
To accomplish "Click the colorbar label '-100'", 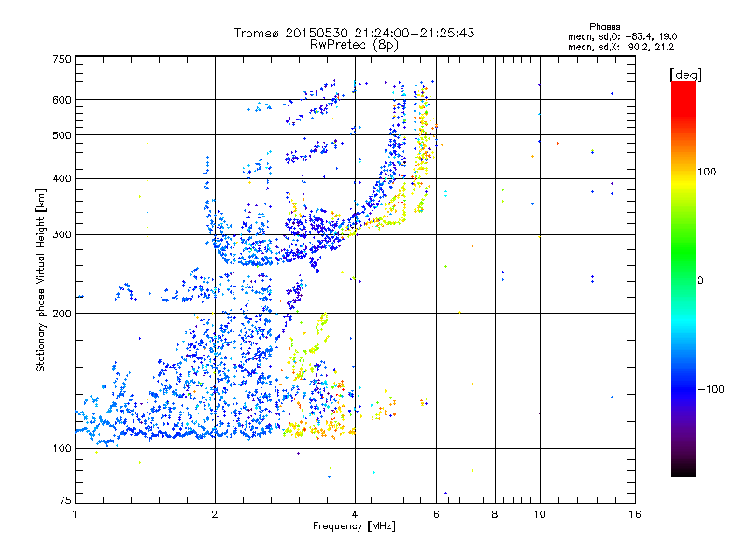I will 711,389.
